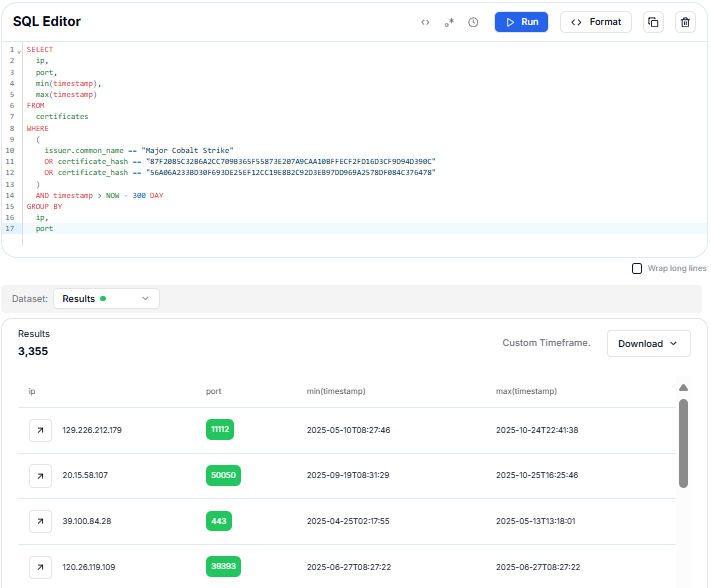Format the SQL query
The image size is (711, 588).
click(x=596, y=22)
